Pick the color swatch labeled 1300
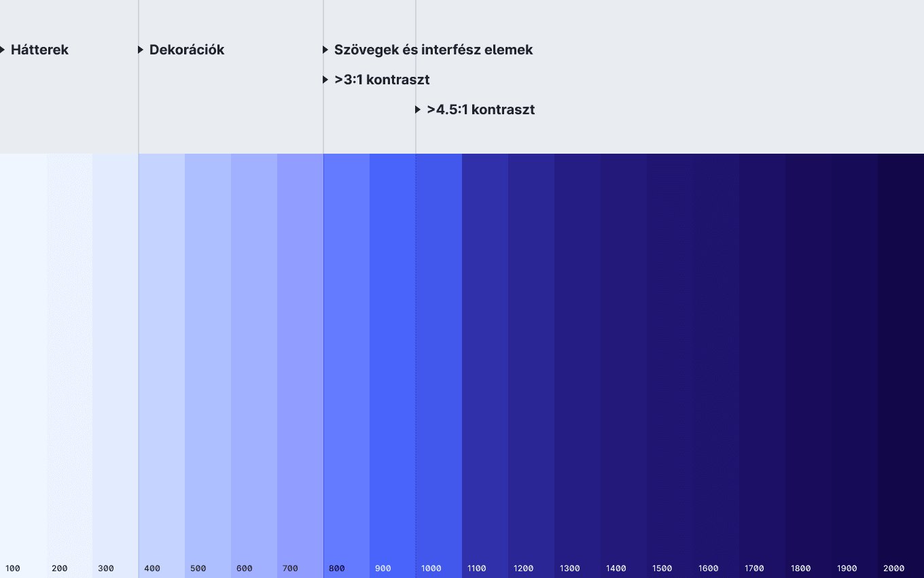924x578 pixels. click(577, 366)
